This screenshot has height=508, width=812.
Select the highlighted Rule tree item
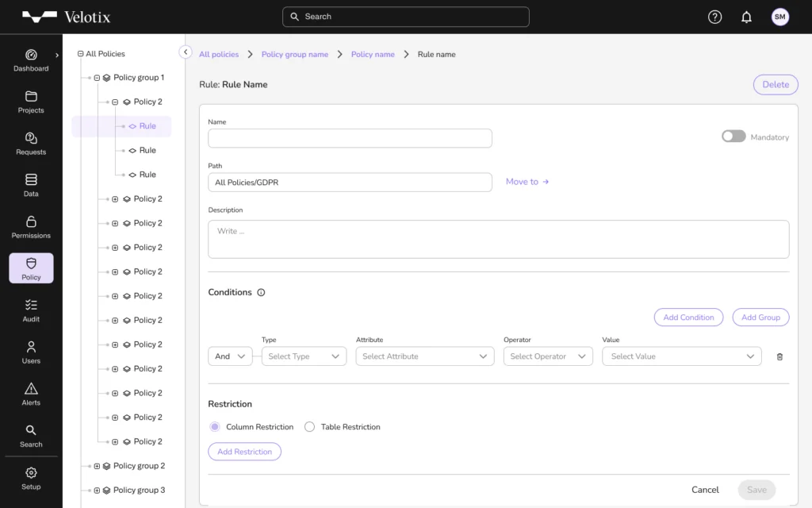121,126
